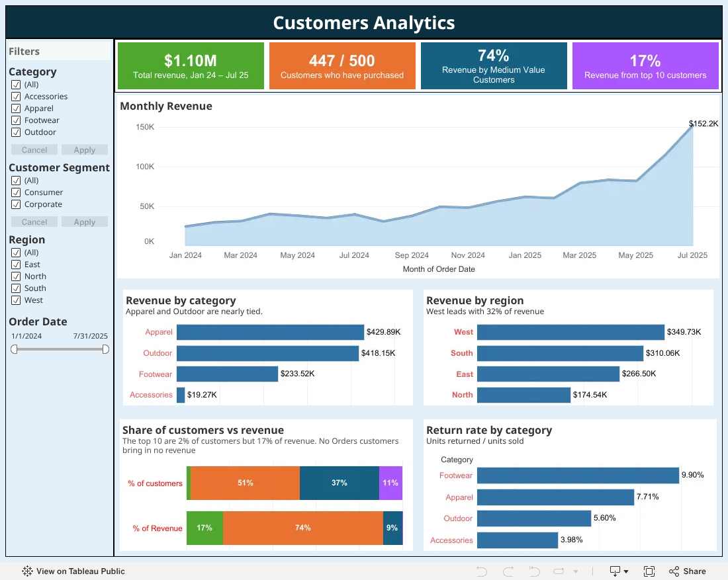
Task: Click the Revert (reset view) icon
Action: 534,571
